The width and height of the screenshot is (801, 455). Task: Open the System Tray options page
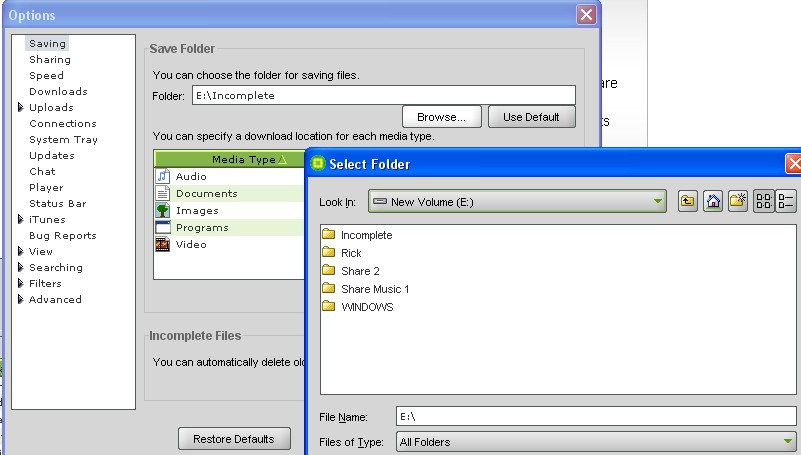(x=63, y=139)
